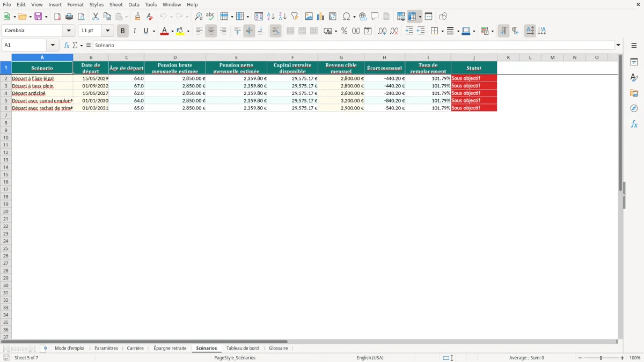This screenshot has width=644, height=362.
Task: Open the Sort dialog icon
Action: click(x=259, y=17)
